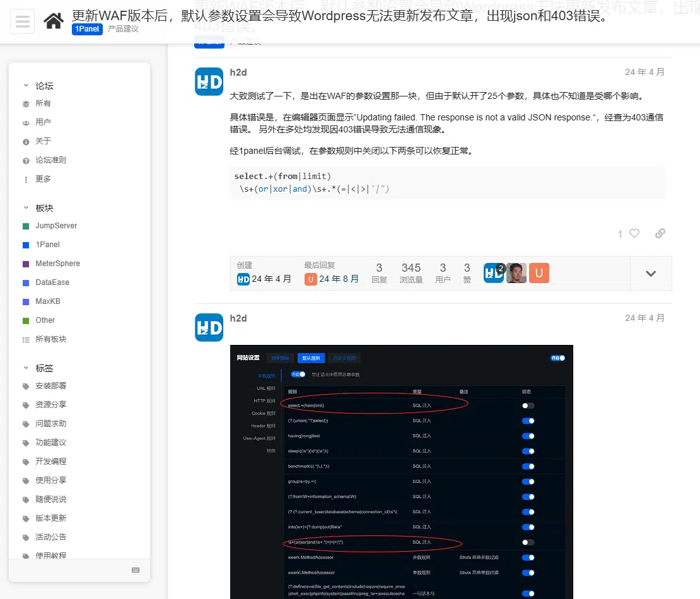The width and height of the screenshot is (700, 599).
Task: Open Other category
Action: click(45, 320)
